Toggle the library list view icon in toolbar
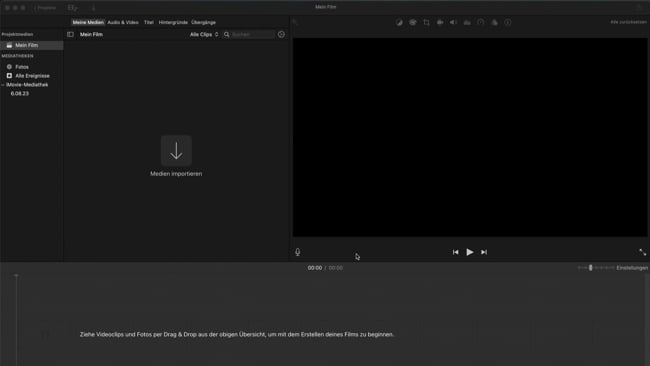The width and height of the screenshot is (650, 366). click(73, 8)
